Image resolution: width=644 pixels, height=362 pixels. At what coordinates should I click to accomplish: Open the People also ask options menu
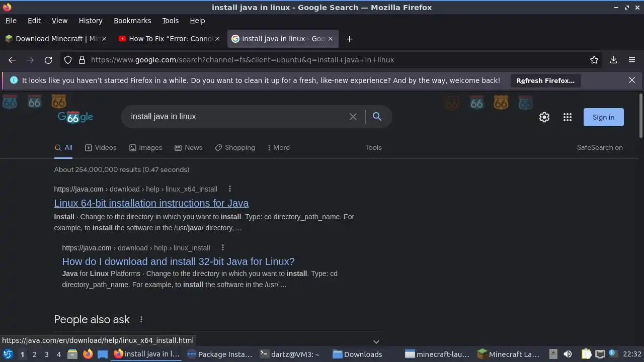click(141, 320)
